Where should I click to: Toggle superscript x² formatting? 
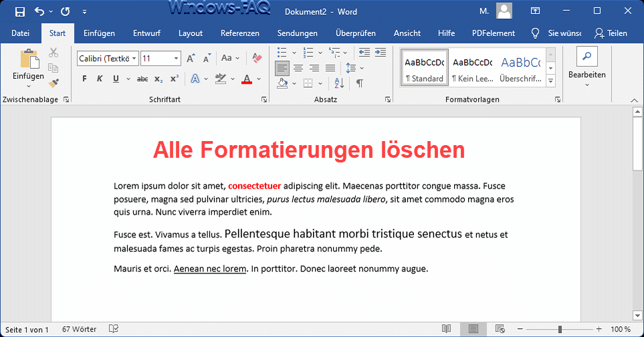(175, 78)
